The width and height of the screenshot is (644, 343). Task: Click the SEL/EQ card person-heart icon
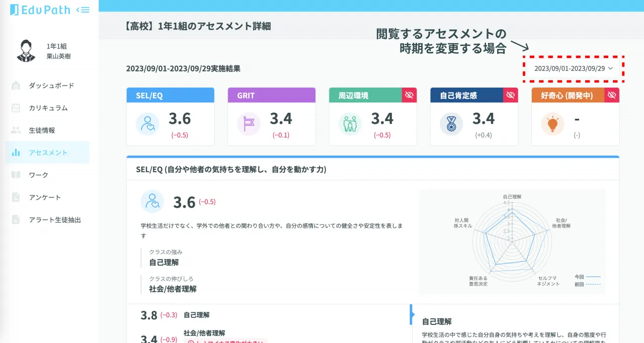[147, 124]
